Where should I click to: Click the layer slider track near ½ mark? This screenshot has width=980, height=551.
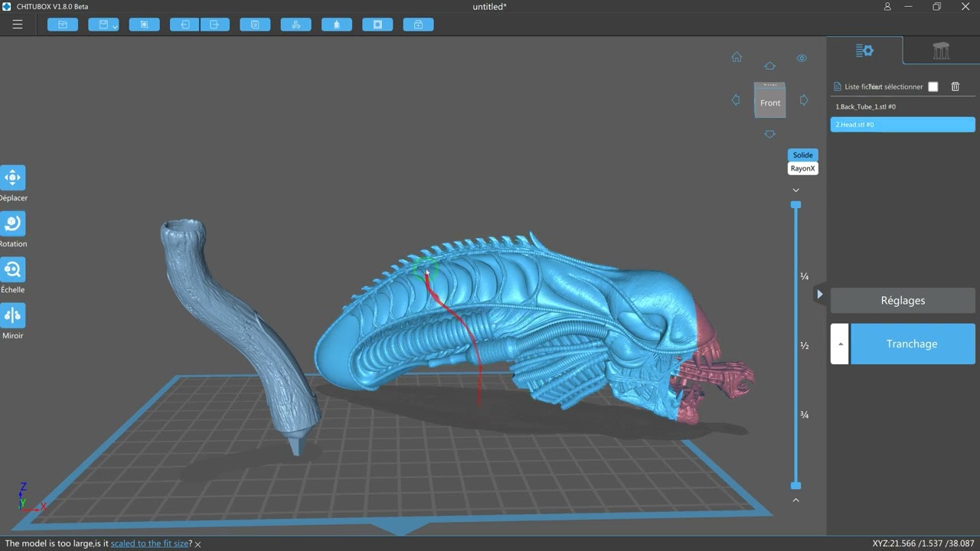(x=795, y=345)
